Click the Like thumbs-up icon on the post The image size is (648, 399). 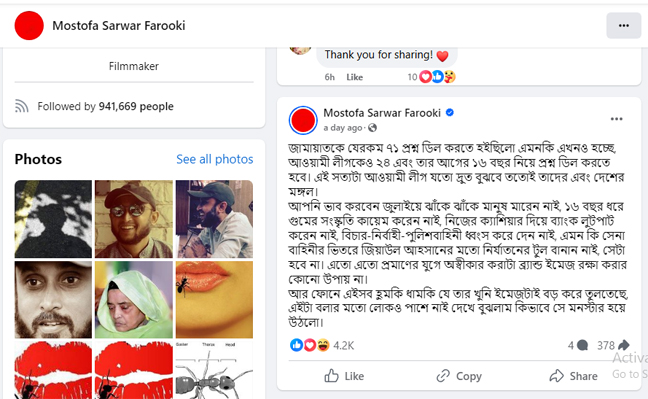[331, 375]
